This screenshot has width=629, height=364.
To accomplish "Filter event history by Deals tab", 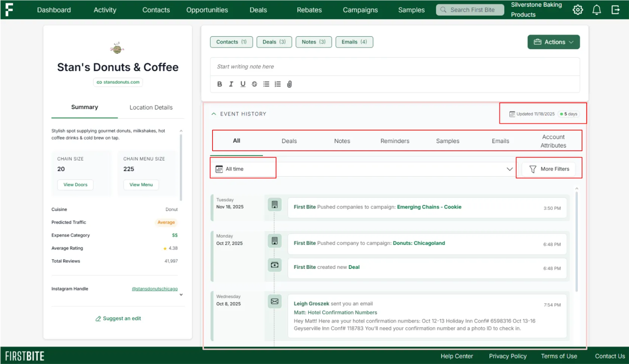I will click(289, 141).
